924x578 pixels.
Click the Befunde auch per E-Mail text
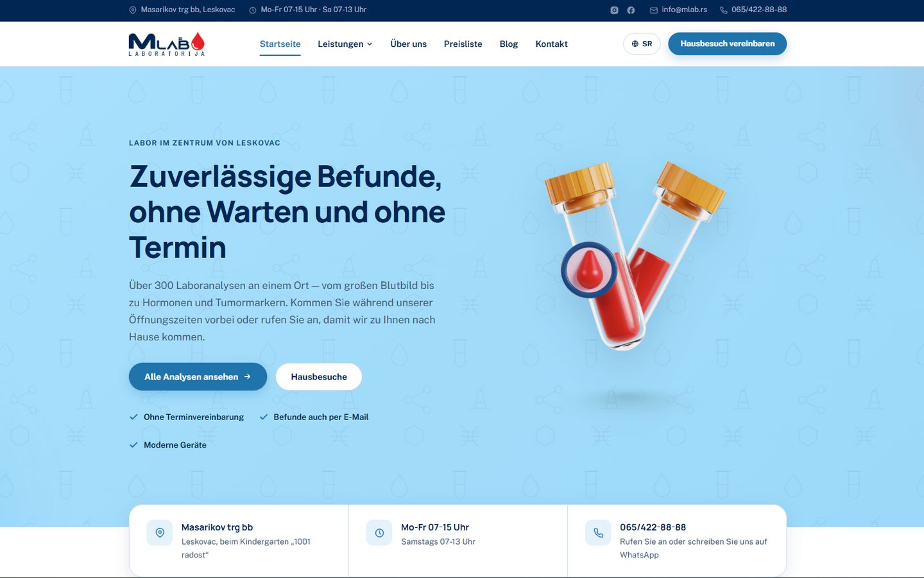pyautogui.click(x=321, y=417)
